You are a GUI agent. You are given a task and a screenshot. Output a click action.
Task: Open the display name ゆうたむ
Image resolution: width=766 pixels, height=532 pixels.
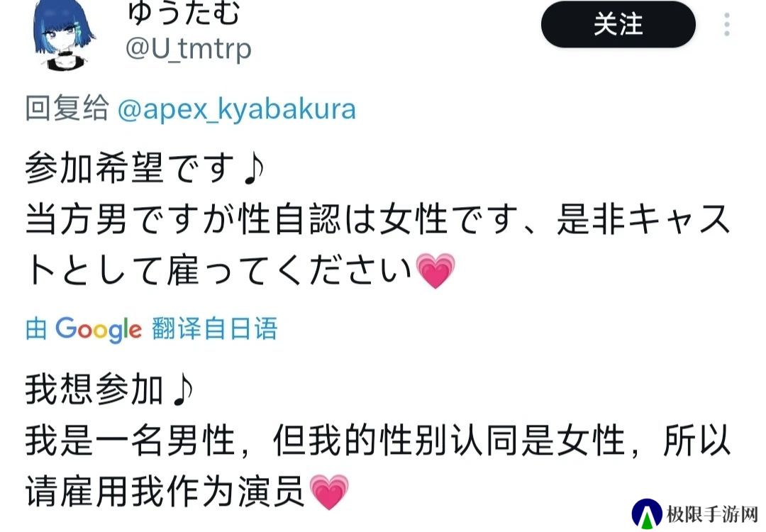184,13
